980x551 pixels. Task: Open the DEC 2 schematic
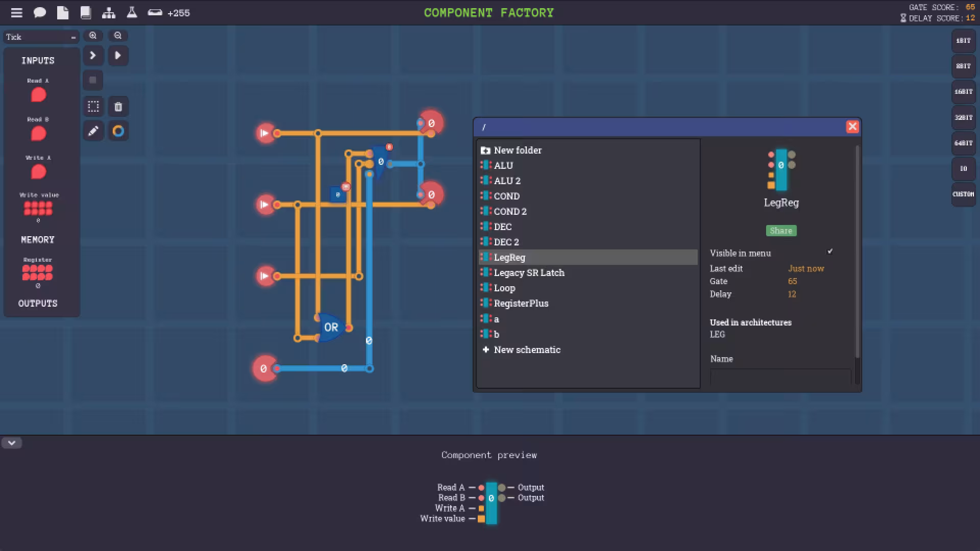588,242
